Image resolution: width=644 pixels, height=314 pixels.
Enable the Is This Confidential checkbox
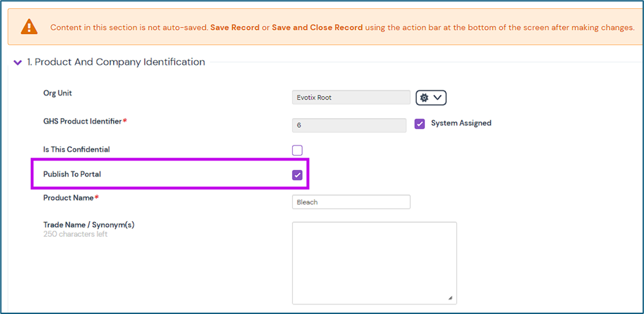(x=297, y=150)
